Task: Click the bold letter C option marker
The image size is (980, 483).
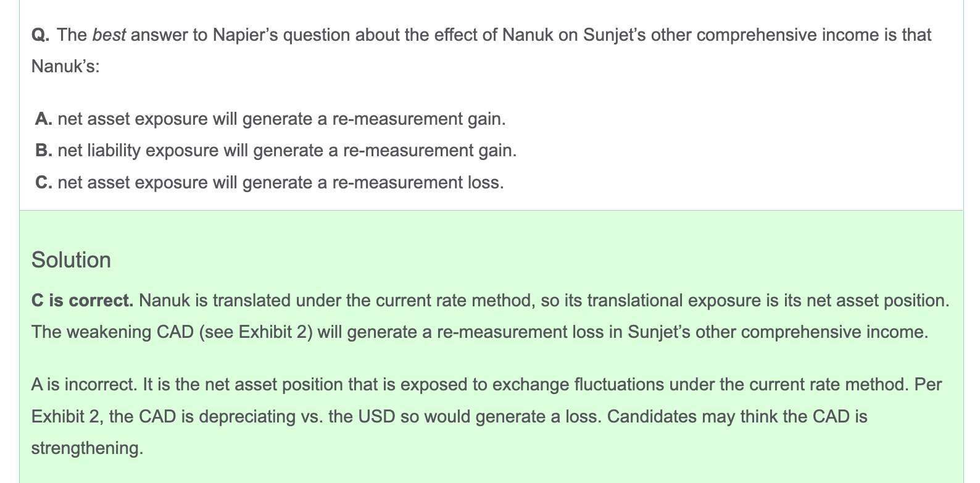Action: (44, 183)
